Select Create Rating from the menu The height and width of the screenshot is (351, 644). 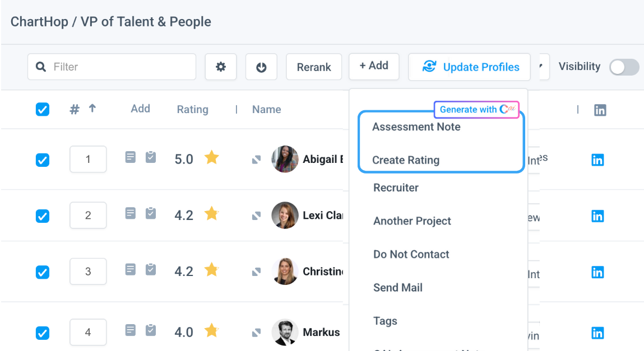click(x=406, y=160)
